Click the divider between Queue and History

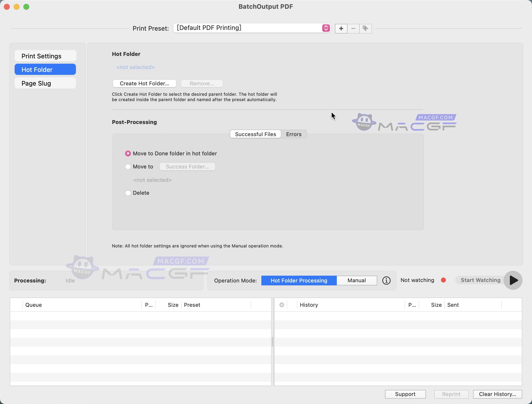pos(273,342)
